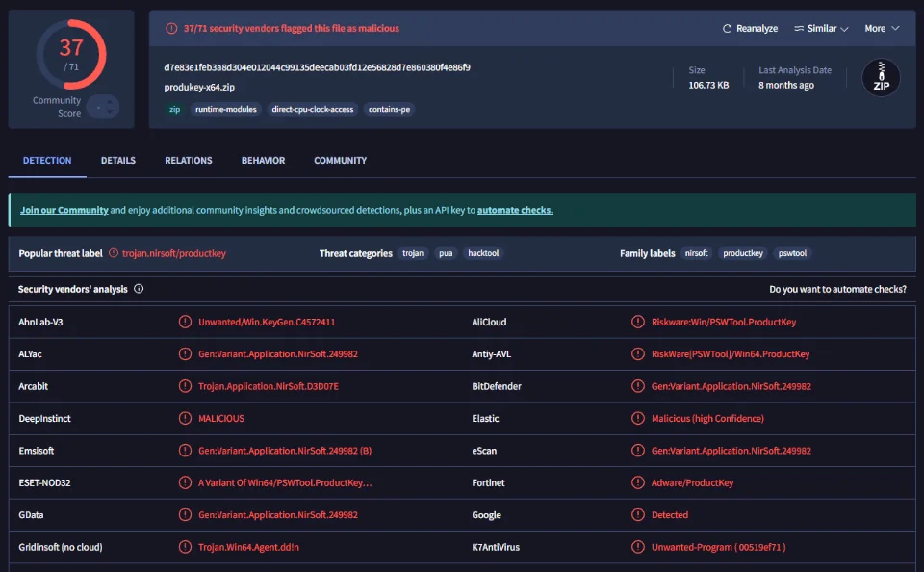The width and height of the screenshot is (924, 572).
Task: Click the alert icon in the Arcabit row
Action: [185, 386]
